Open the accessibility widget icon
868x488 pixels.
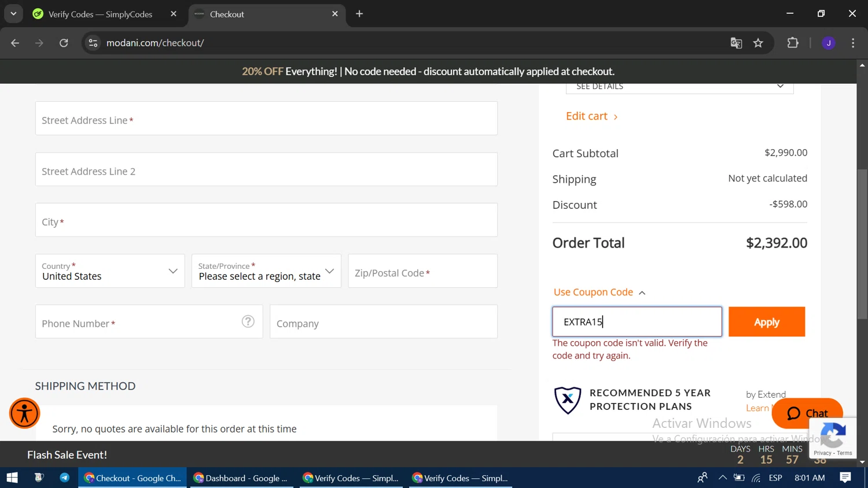[x=24, y=413]
